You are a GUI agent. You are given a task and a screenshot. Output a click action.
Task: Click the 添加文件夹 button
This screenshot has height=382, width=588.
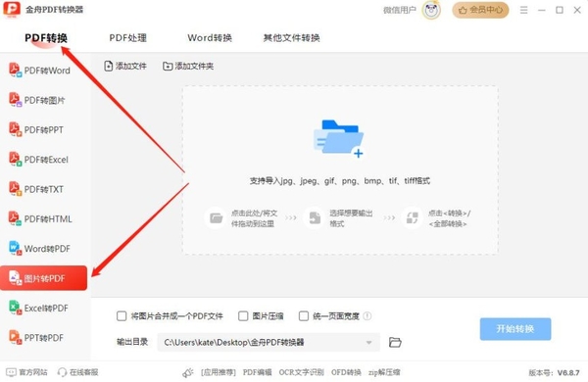[x=188, y=66]
